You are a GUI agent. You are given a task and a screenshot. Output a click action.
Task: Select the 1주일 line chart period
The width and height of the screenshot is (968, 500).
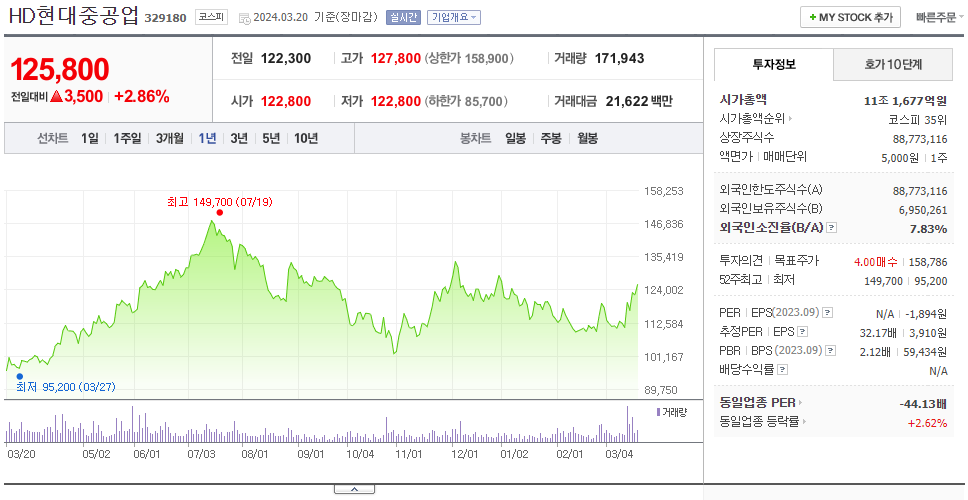(127, 138)
